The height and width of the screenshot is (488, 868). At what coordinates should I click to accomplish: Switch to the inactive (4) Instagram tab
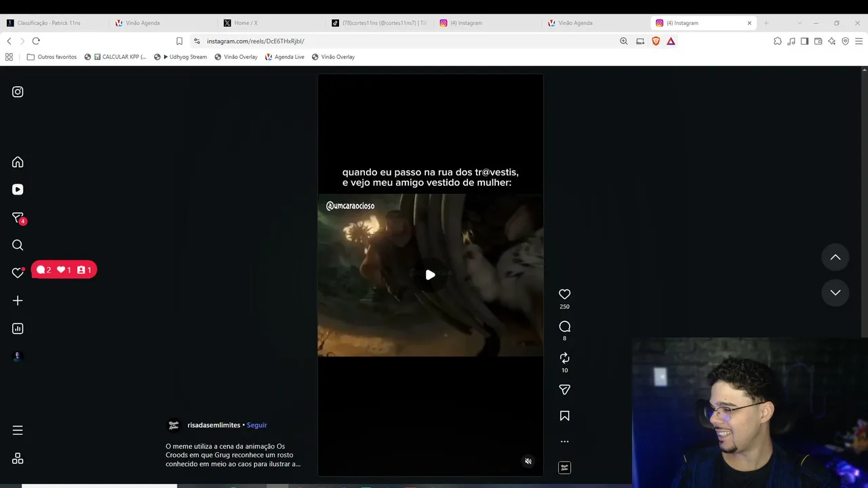[488, 23]
